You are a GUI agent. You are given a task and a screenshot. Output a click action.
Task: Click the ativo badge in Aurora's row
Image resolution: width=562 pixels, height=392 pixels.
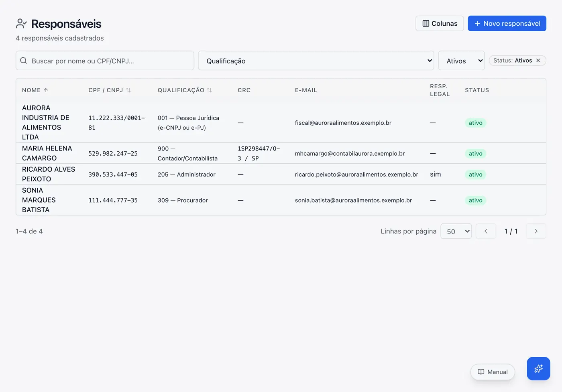tap(475, 123)
